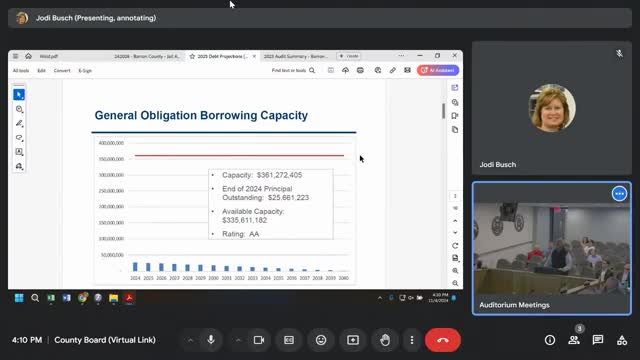The image size is (640, 360).
Task: Click the current page number box
Action: [455, 196]
